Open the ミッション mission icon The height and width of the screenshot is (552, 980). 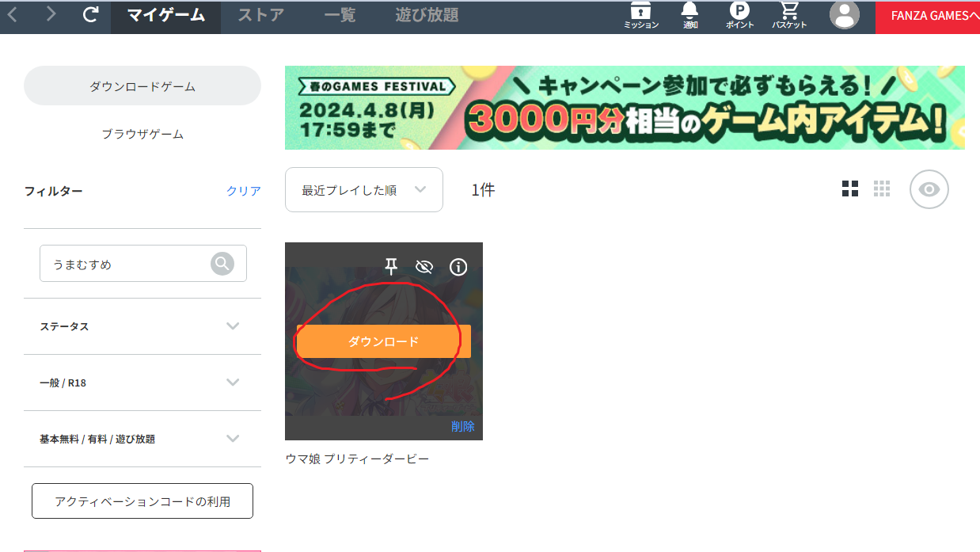coord(640,16)
